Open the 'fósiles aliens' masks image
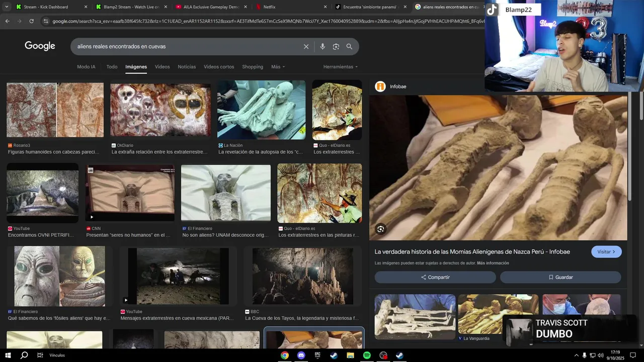644x362 pixels. click(x=59, y=276)
